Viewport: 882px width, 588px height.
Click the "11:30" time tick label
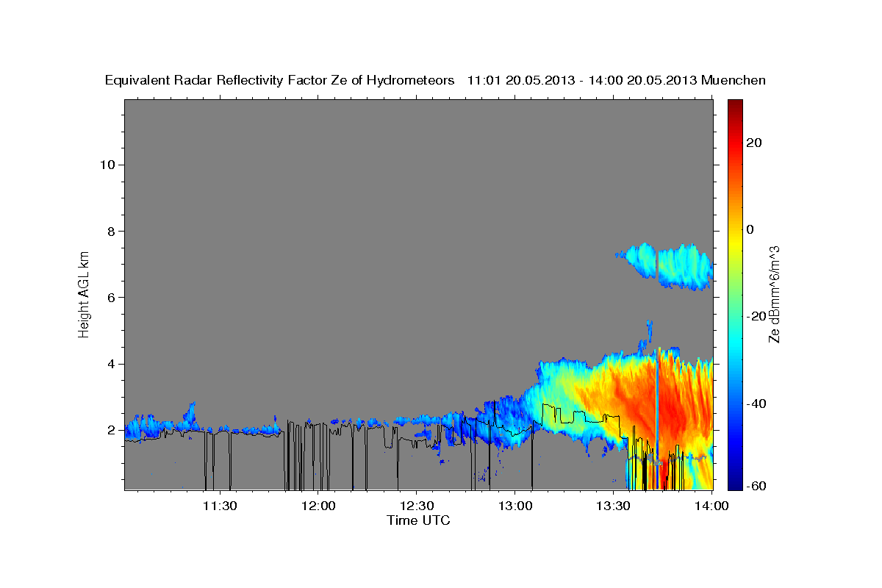pyautogui.click(x=219, y=506)
